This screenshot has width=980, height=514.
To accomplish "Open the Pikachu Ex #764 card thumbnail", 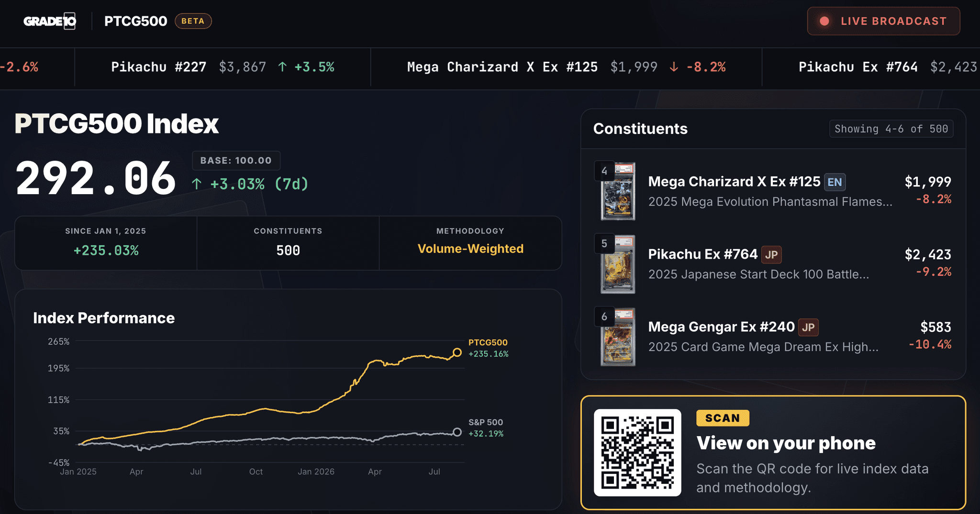I will 618,264.
